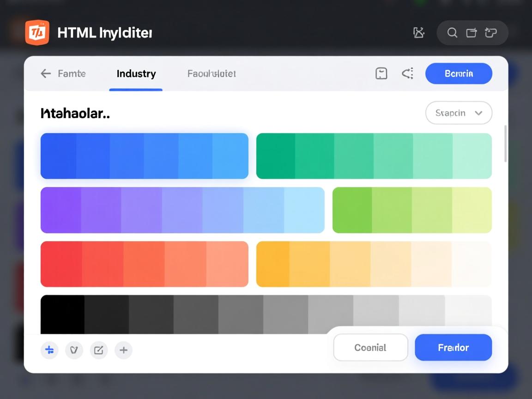Image resolution: width=532 pixels, height=399 pixels.
Task: Open search with the magnifier icon
Action: click(452, 33)
